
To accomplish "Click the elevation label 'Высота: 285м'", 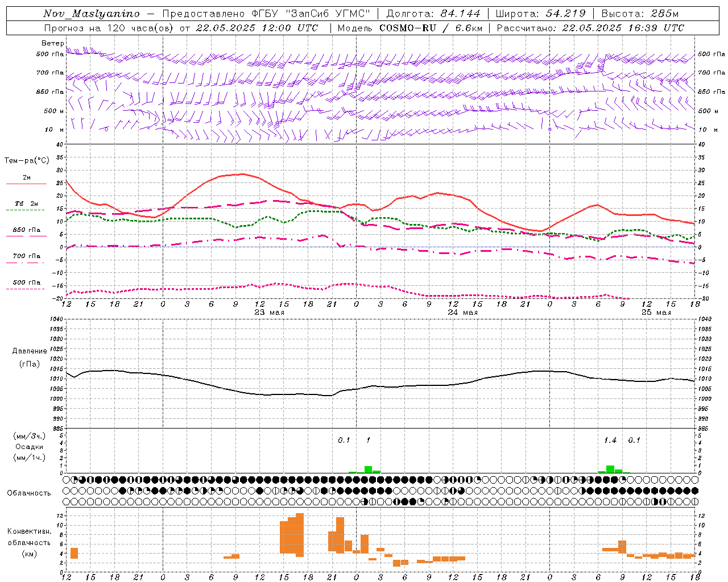I will 640,14.
